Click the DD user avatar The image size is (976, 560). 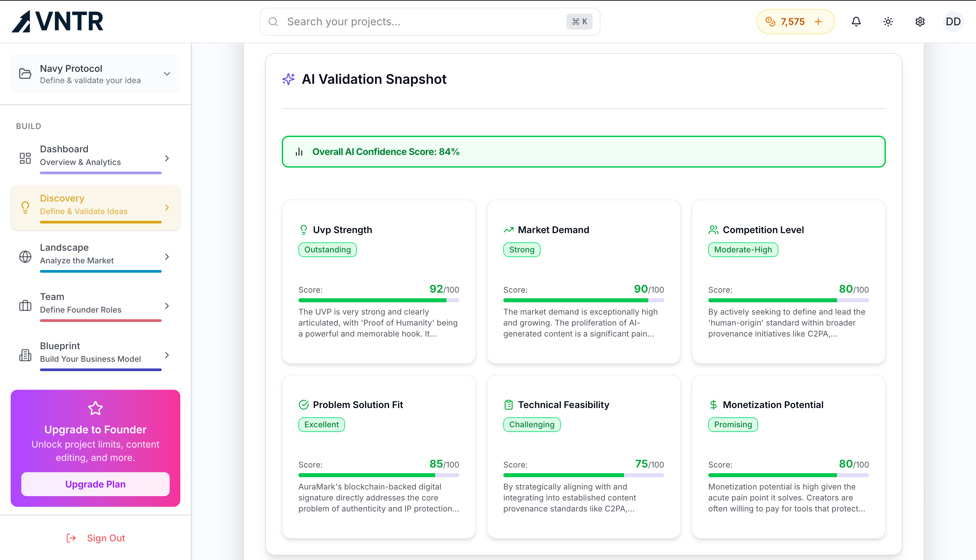click(953, 22)
